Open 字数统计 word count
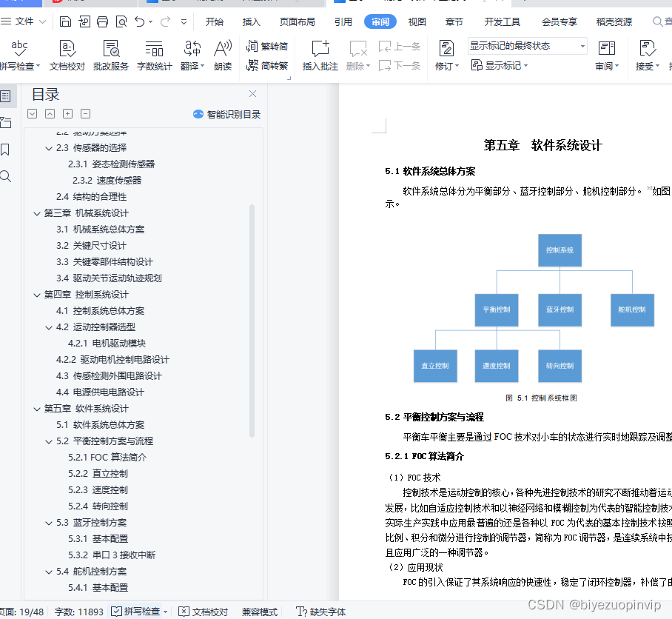This screenshot has height=619, width=672. (x=154, y=56)
